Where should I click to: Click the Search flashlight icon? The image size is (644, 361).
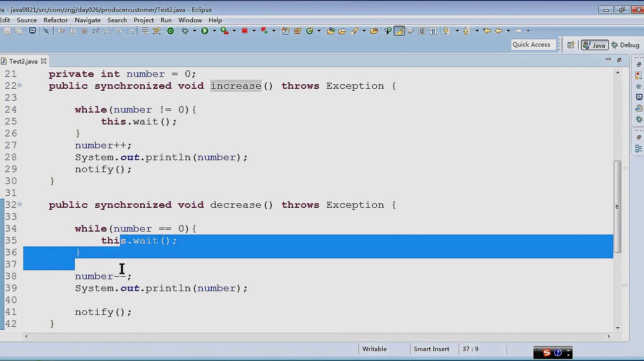(354, 31)
